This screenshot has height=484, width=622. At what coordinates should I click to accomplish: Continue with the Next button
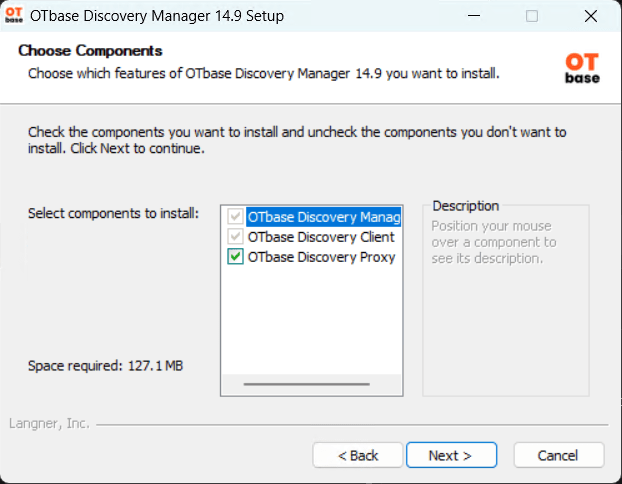click(x=451, y=455)
